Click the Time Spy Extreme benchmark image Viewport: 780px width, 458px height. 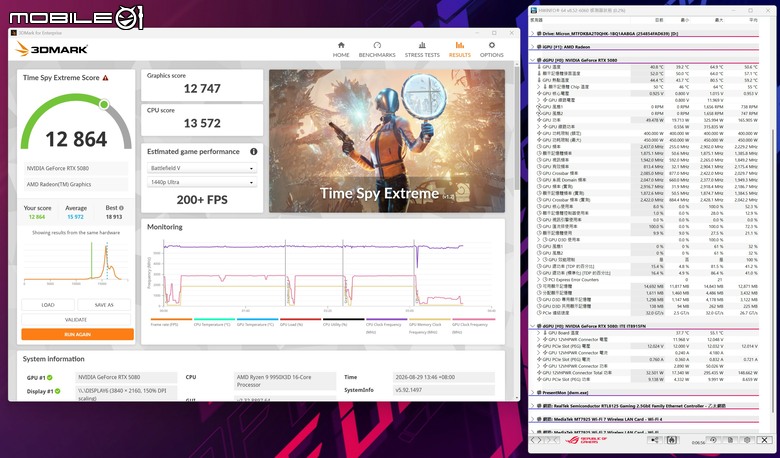[x=387, y=141]
